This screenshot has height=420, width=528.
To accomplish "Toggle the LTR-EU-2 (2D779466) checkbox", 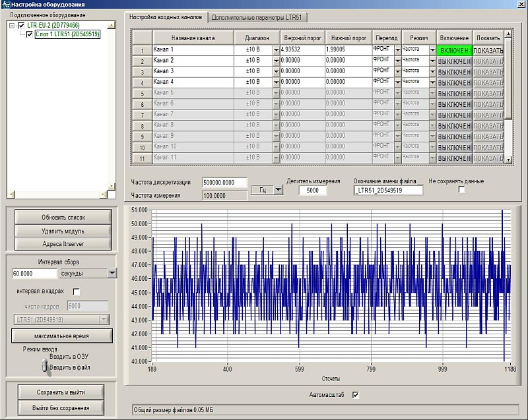I will click(x=21, y=25).
